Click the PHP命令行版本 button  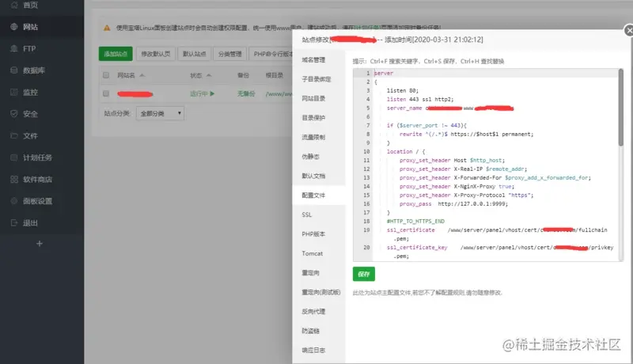271,54
